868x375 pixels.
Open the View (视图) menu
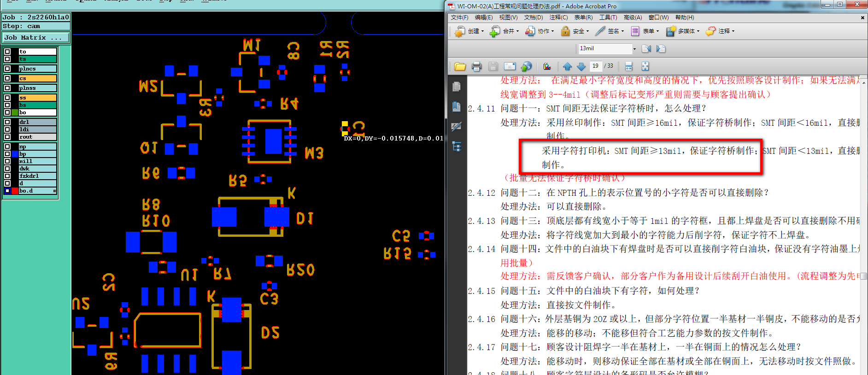508,18
